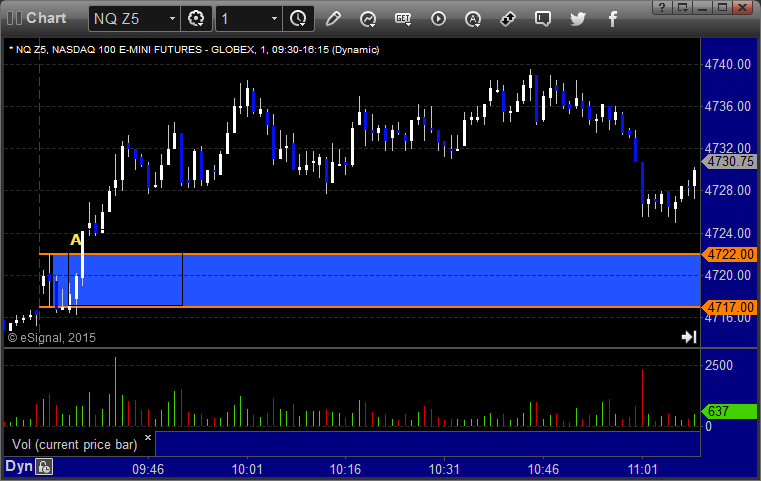Close the Vol study pane with X
The height and width of the screenshot is (481, 761).
(148, 437)
